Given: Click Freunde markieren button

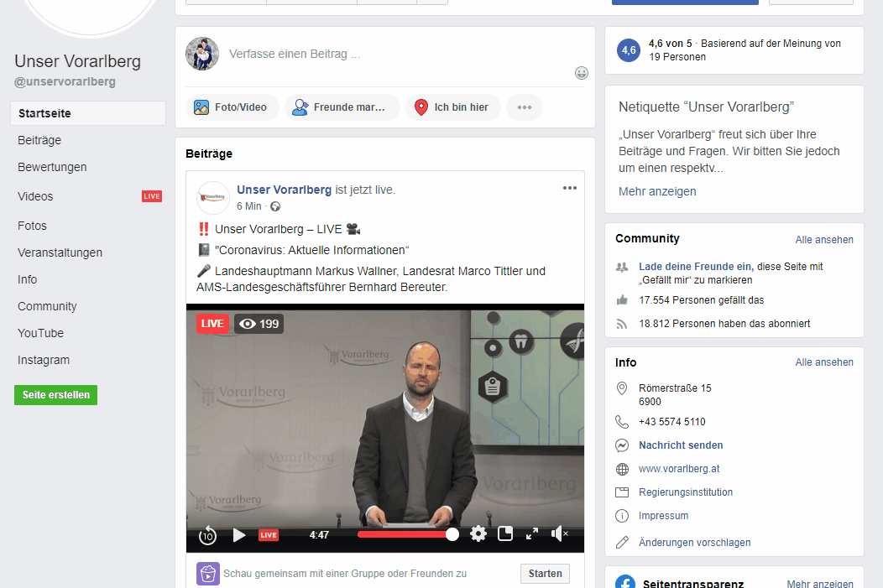Looking at the screenshot, I should point(342,107).
